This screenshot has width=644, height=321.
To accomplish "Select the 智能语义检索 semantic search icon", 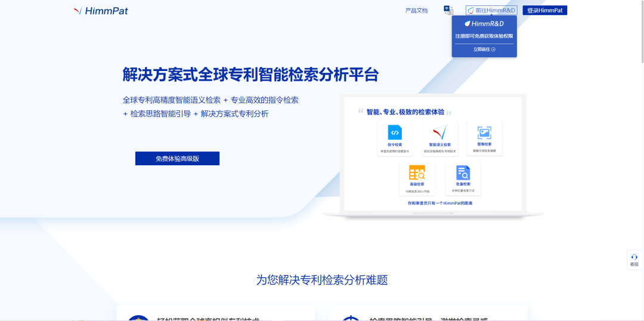I will point(439,132).
